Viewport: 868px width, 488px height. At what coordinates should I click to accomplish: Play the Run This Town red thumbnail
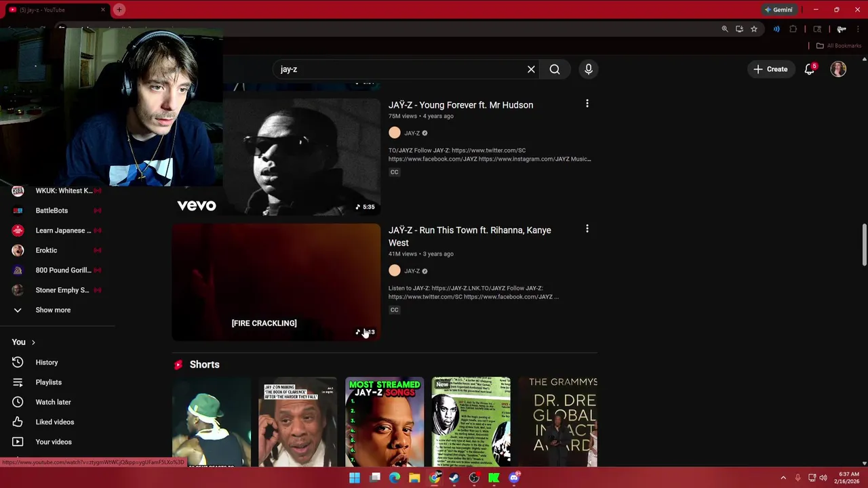pos(276,282)
